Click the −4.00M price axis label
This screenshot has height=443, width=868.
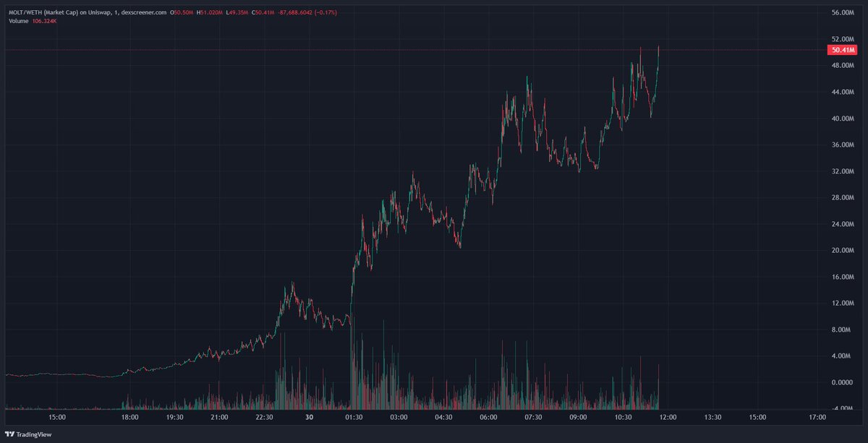(841, 409)
